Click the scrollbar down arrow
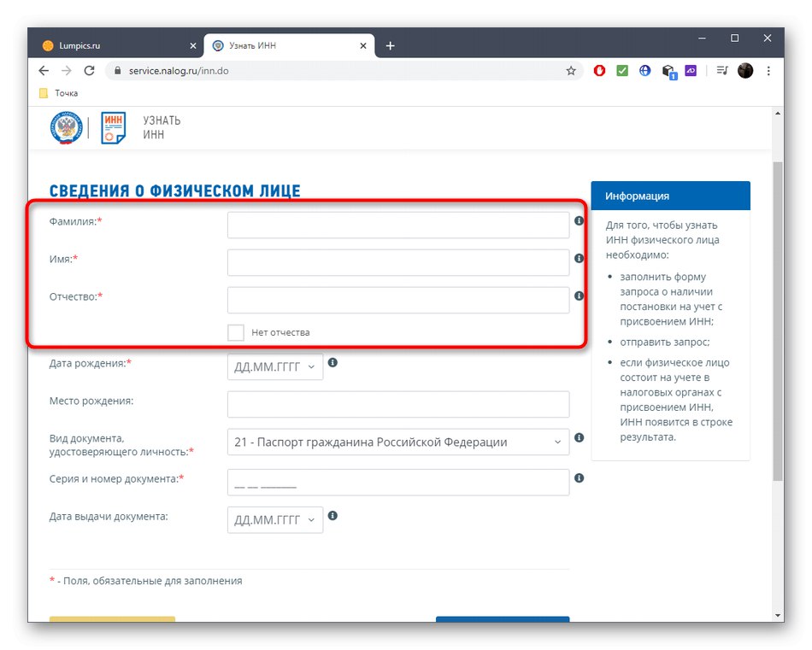812x650 pixels. point(777,615)
